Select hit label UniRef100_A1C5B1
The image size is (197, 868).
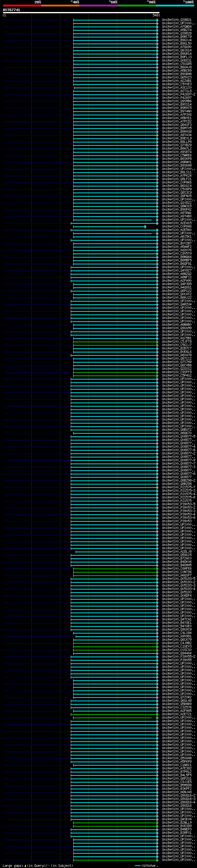177,338
